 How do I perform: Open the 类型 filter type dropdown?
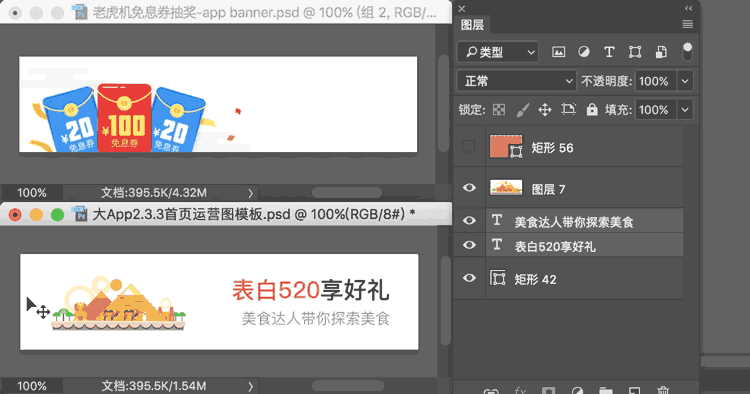click(x=497, y=52)
